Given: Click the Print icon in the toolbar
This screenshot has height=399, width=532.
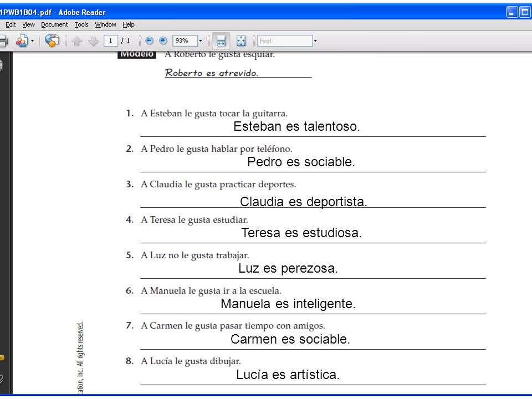Looking at the screenshot, I should pos(3,41).
